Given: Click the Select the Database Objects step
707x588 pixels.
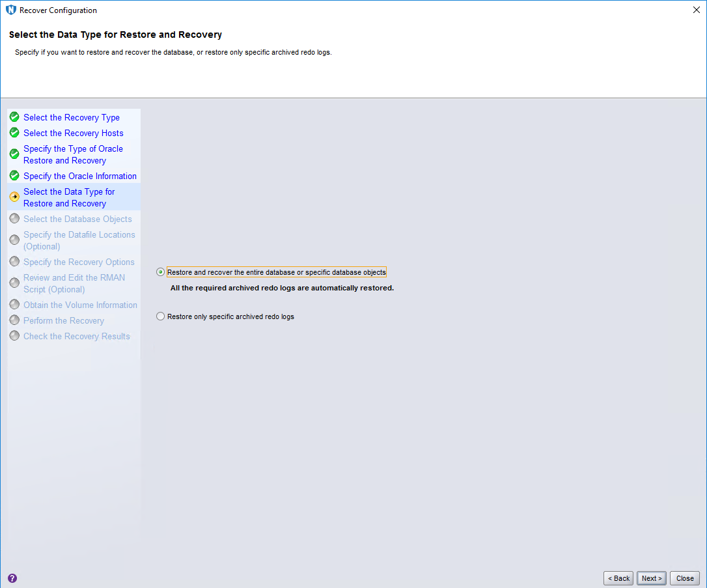Looking at the screenshot, I should tap(77, 219).
